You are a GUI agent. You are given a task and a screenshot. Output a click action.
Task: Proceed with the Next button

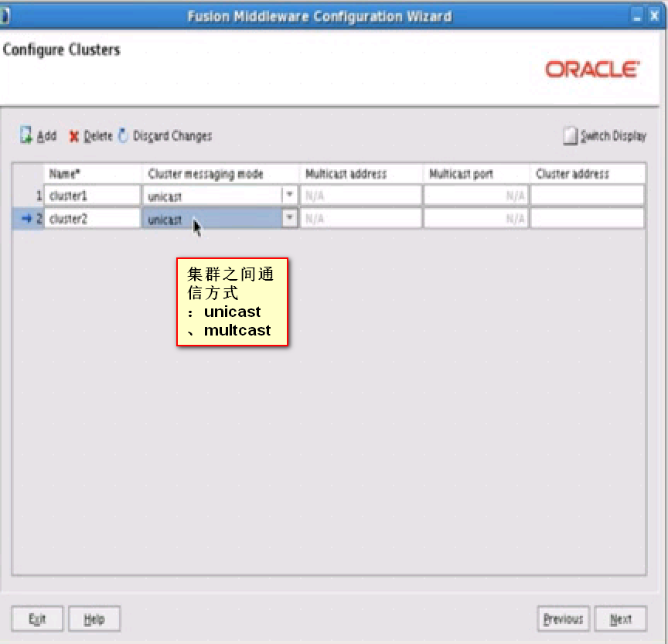(x=621, y=618)
